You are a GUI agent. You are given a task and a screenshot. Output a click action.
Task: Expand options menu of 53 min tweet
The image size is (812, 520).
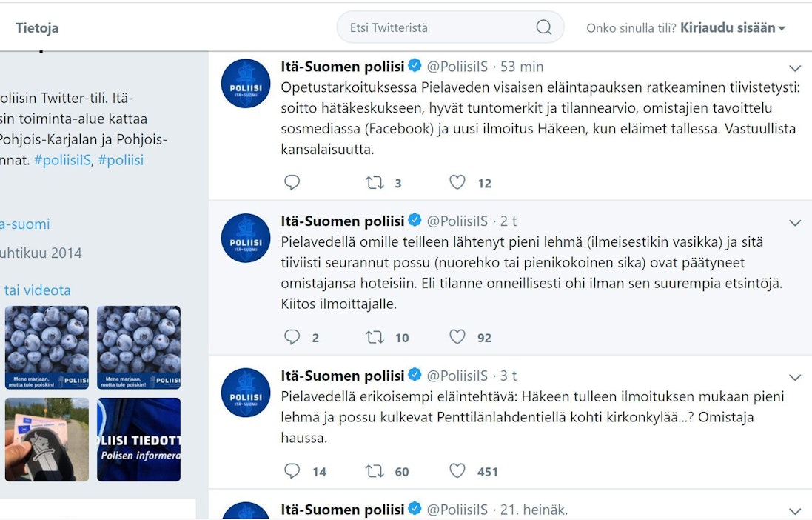[795, 68]
